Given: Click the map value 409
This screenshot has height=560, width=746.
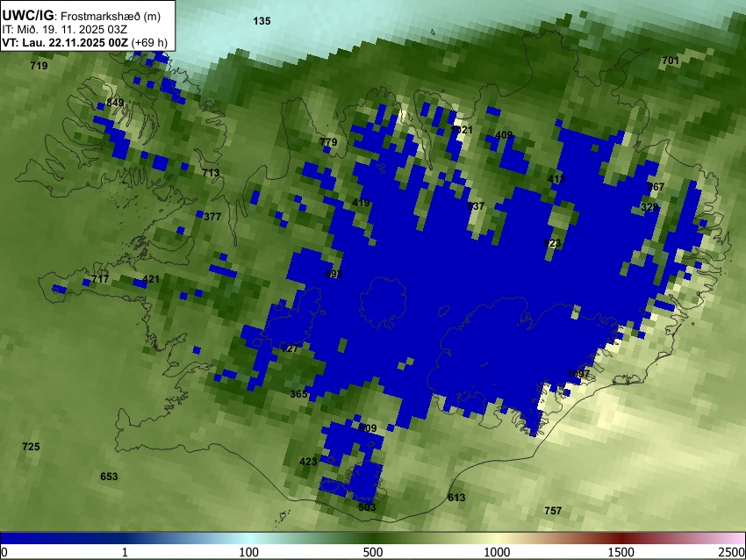Looking at the screenshot, I should coord(504,135).
